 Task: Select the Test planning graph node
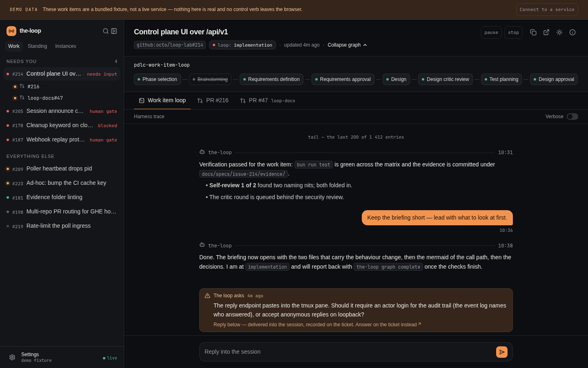point(501,79)
